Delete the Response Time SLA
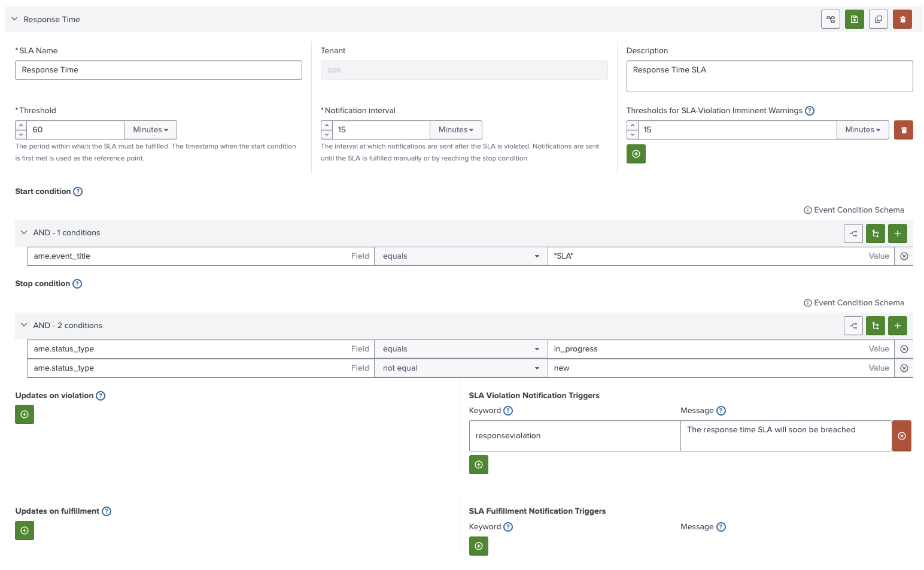 [x=902, y=19]
